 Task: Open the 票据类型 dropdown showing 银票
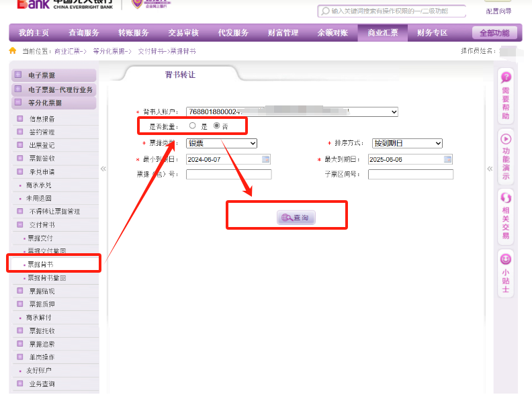pyautogui.click(x=222, y=143)
